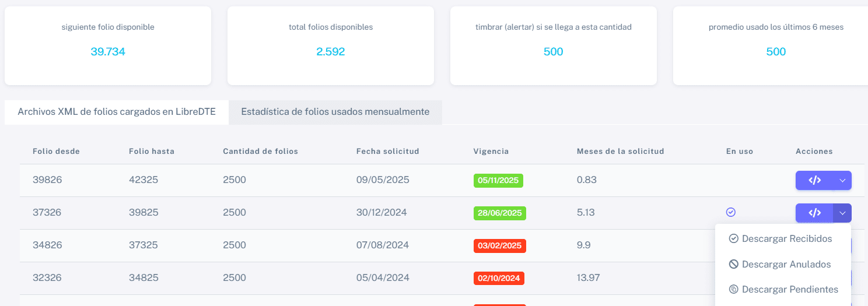
Task: Click fecha solicitud 05/04/2024
Action: (383, 278)
